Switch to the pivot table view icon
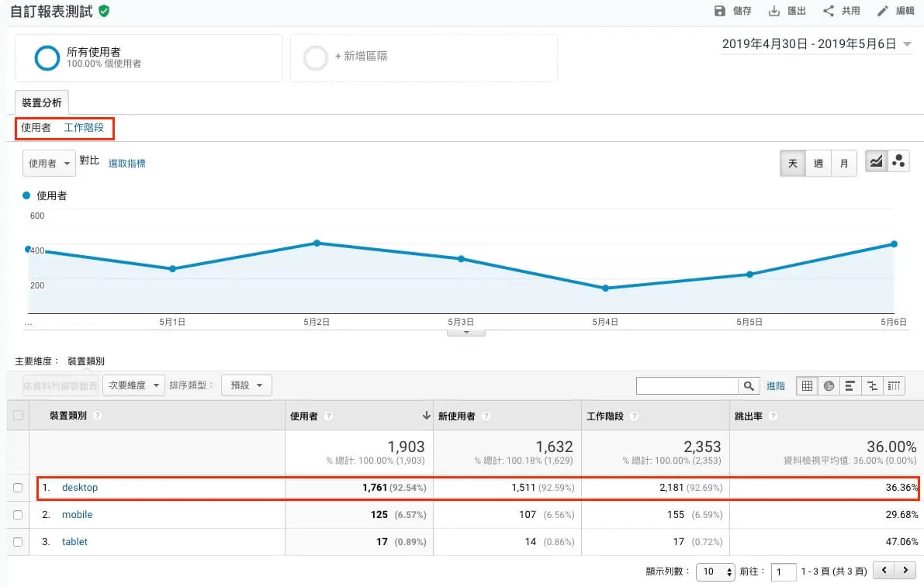This screenshot has height=587, width=924. 894,386
